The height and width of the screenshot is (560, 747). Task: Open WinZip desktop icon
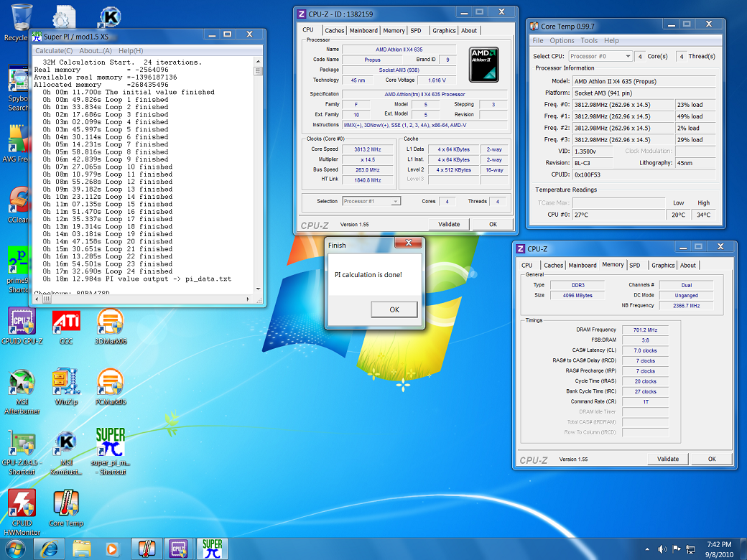tap(66, 387)
